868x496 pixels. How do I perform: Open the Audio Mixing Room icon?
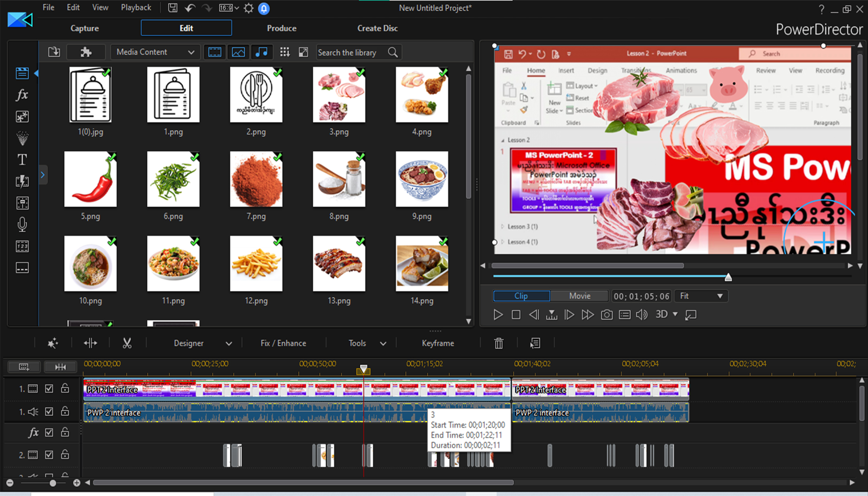(x=22, y=203)
